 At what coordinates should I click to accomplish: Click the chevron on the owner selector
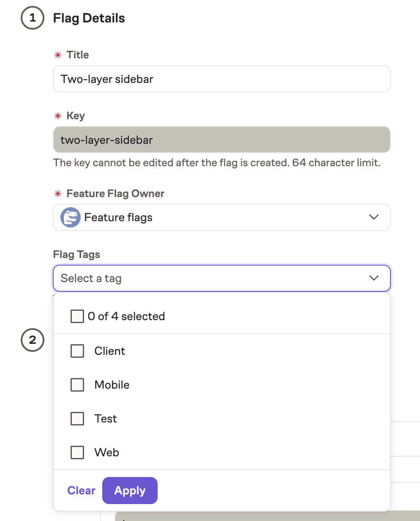click(x=374, y=217)
